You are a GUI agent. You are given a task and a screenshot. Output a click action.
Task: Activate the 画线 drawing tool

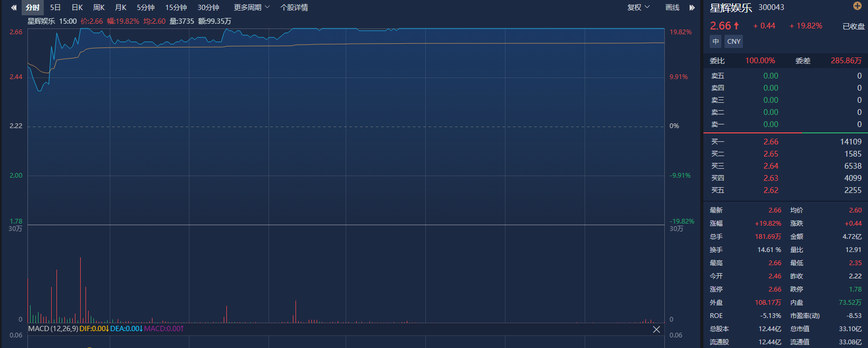point(672,7)
